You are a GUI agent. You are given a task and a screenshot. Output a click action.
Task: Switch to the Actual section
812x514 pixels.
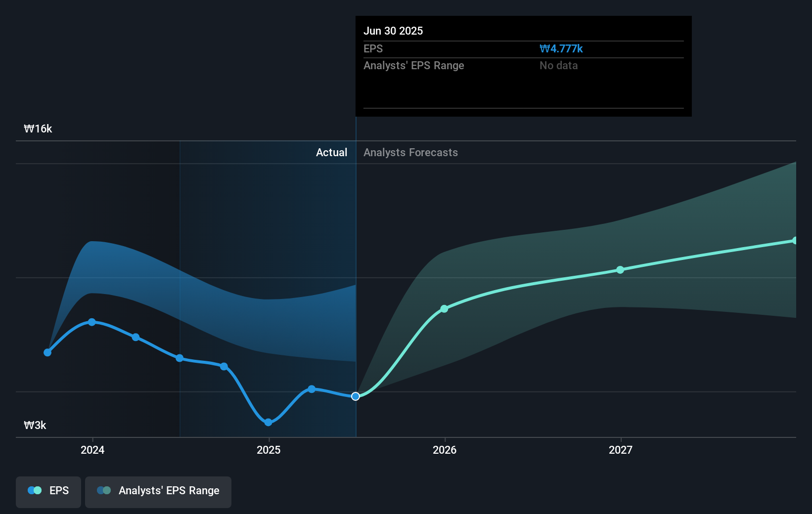[x=331, y=152]
